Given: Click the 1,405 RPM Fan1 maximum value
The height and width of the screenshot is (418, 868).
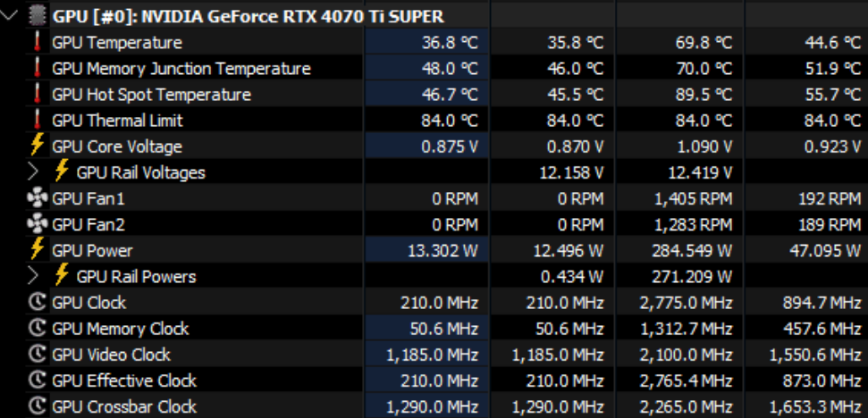Looking at the screenshot, I should tap(694, 198).
